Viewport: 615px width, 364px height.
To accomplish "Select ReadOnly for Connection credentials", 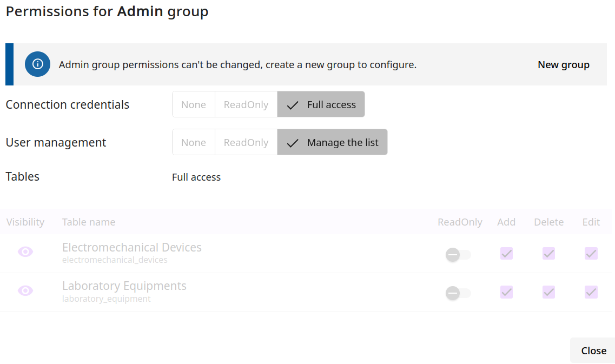I will coord(246,104).
